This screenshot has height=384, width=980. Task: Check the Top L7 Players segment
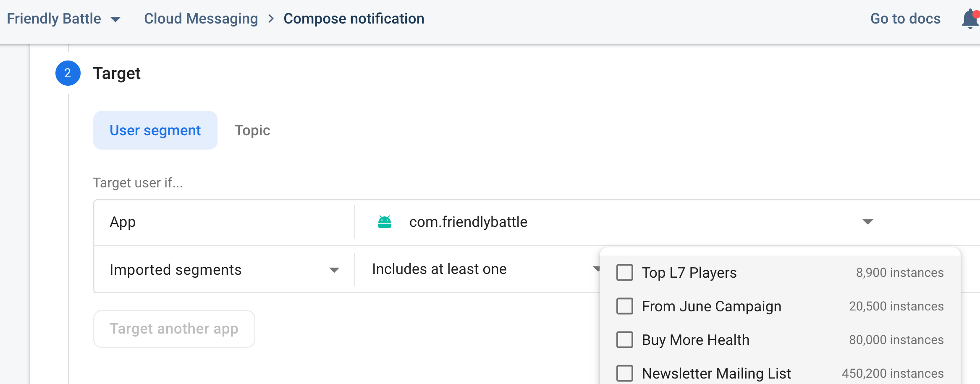point(625,272)
